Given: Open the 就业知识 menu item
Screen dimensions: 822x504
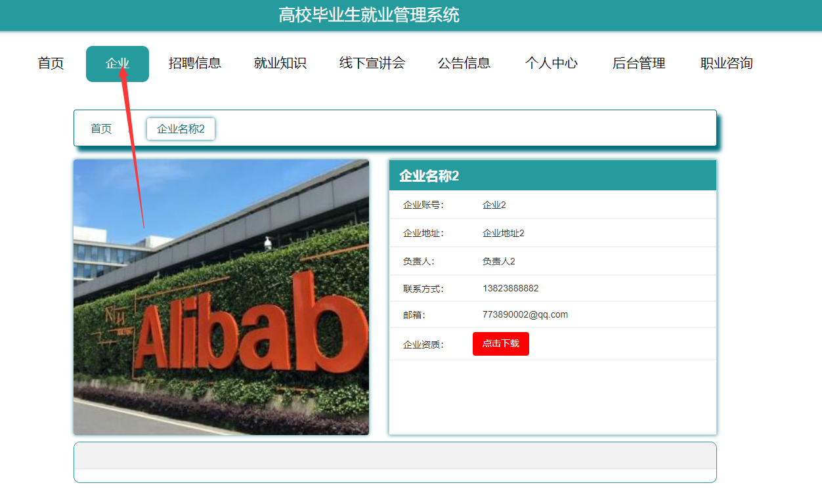Looking at the screenshot, I should coord(280,64).
